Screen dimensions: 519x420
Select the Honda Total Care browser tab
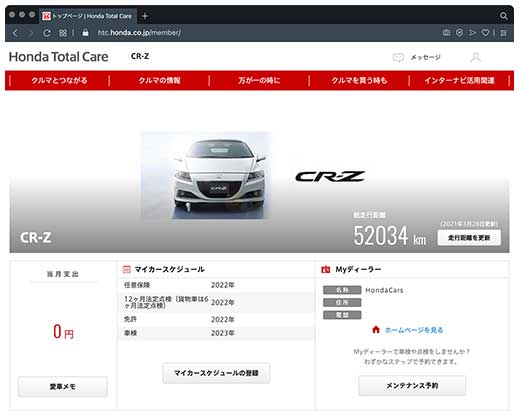88,16
